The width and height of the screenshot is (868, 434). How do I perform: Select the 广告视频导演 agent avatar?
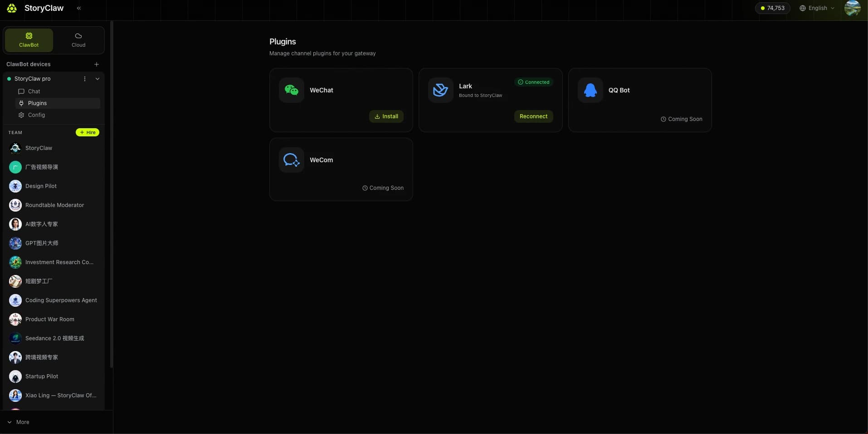[x=15, y=167]
